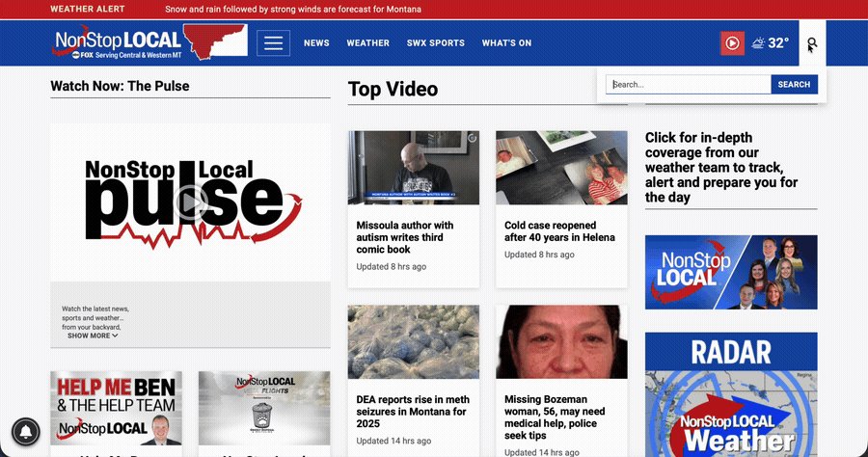Screen dimensions: 868x457
Task: Click the NonStop Local site logo
Action: (x=149, y=42)
